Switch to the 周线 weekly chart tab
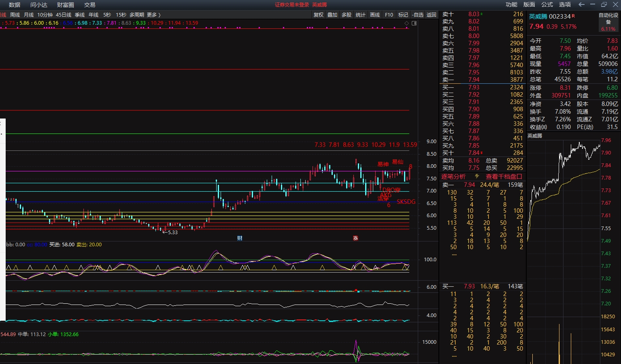Viewport: 621px width, 364px height. [x=15, y=15]
